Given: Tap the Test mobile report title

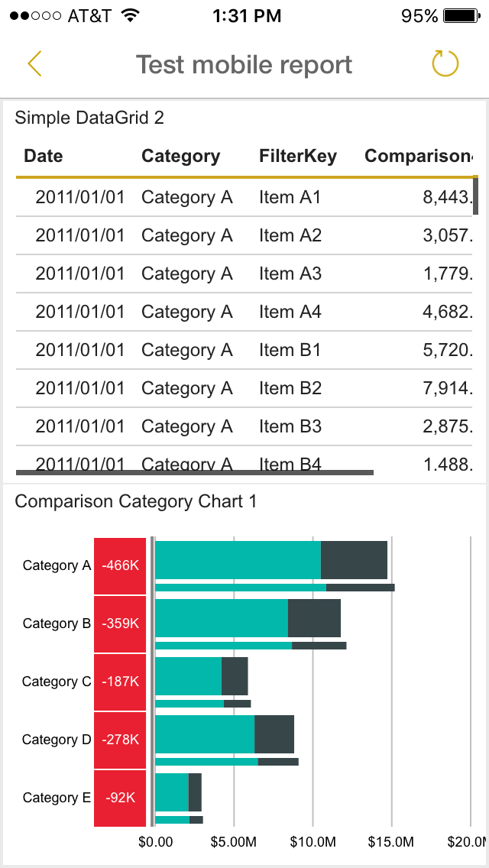Looking at the screenshot, I should click(244, 64).
